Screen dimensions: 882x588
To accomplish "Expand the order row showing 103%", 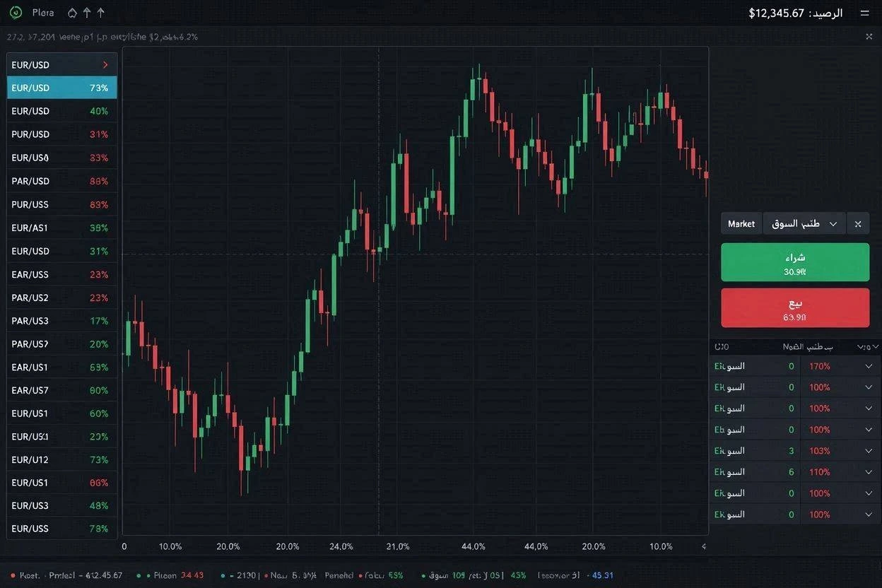I will pos(869,451).
